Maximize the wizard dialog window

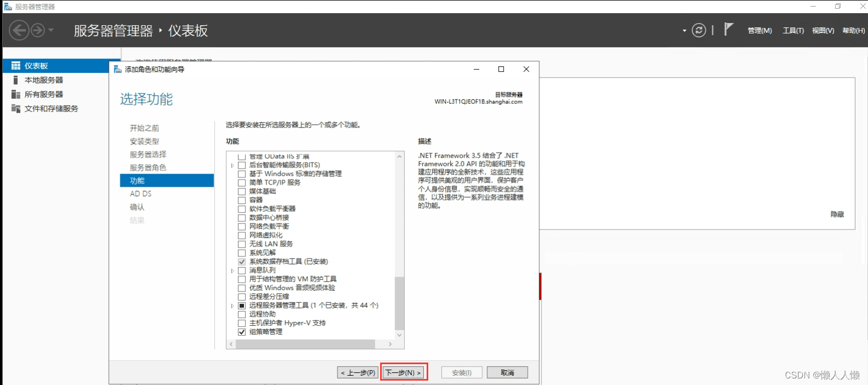click(x=501, y=69)
